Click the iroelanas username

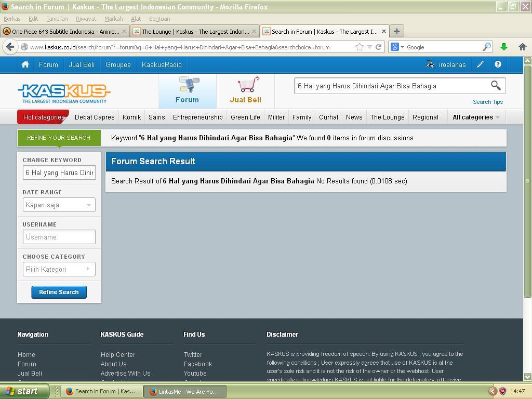pos(452,64)
